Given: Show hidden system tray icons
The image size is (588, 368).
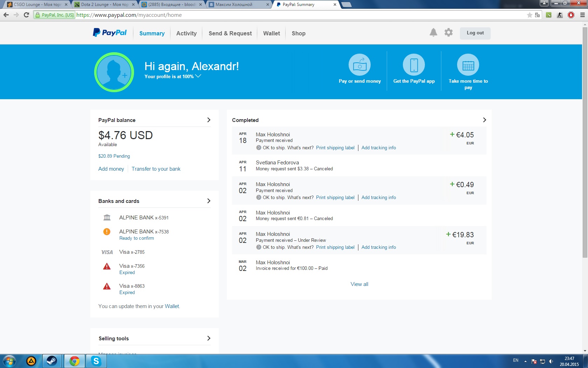Looking at the screenshot, I should tap(525, 361).
